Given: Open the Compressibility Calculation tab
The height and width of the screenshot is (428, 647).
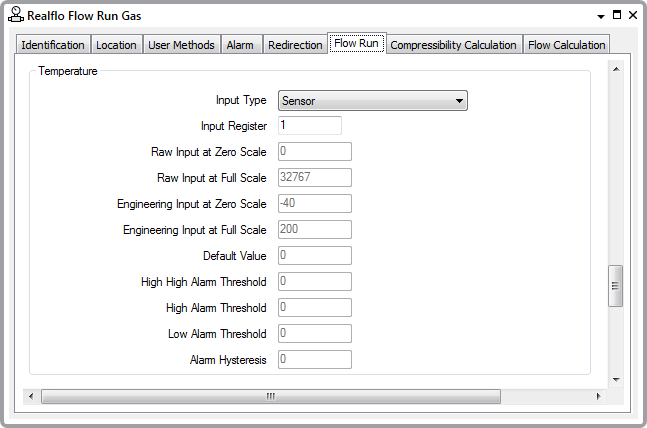Looking at the screenshot, I should (x=453, y=45).
